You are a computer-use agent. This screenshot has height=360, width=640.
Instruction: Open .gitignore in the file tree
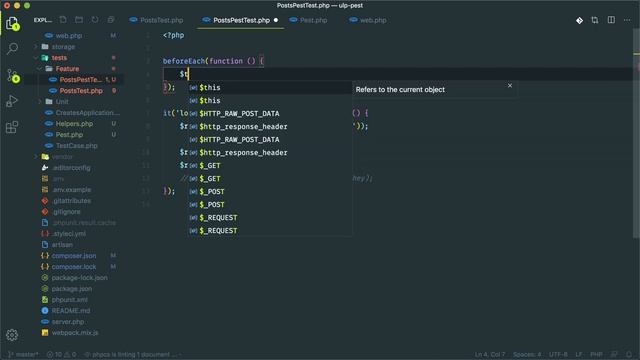(x=66, y=212)
